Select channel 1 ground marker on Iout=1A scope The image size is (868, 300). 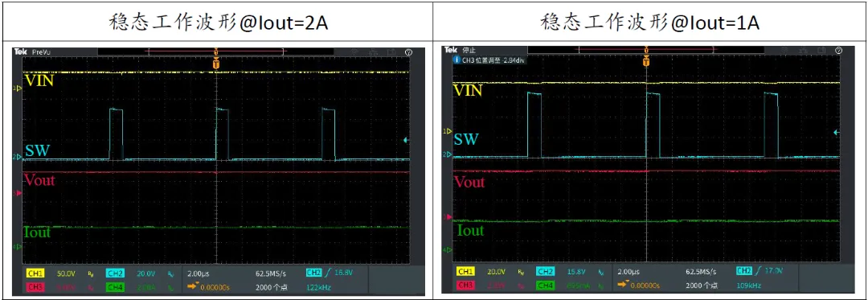pos(448,131)
